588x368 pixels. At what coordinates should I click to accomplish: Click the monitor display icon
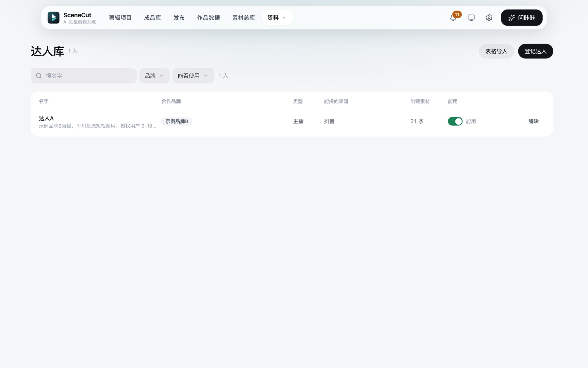coord(471,18)
